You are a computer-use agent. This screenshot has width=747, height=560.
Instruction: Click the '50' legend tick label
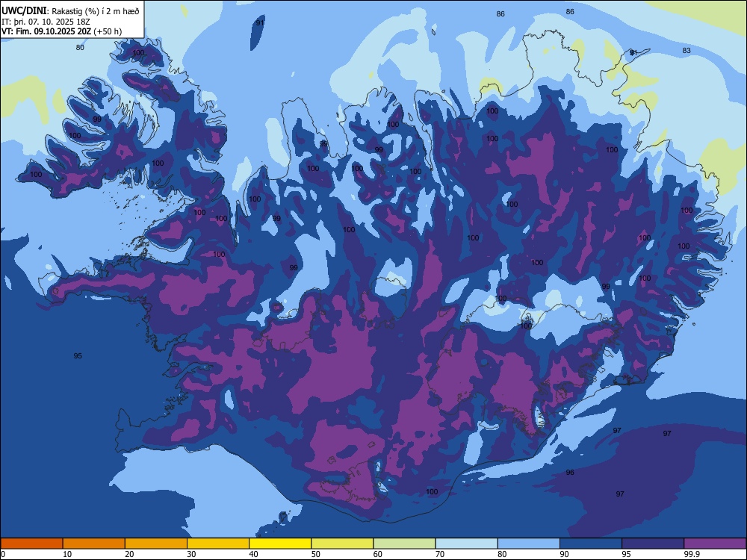coord(315,554)
